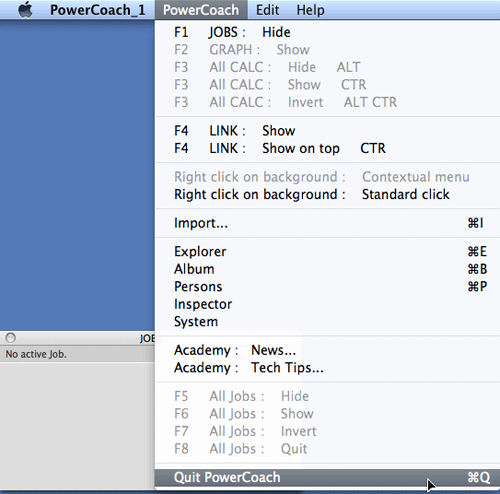The image size is (500, 494).
Task: Select Right click on background : Contextual menu
Action: click(327, 177)
